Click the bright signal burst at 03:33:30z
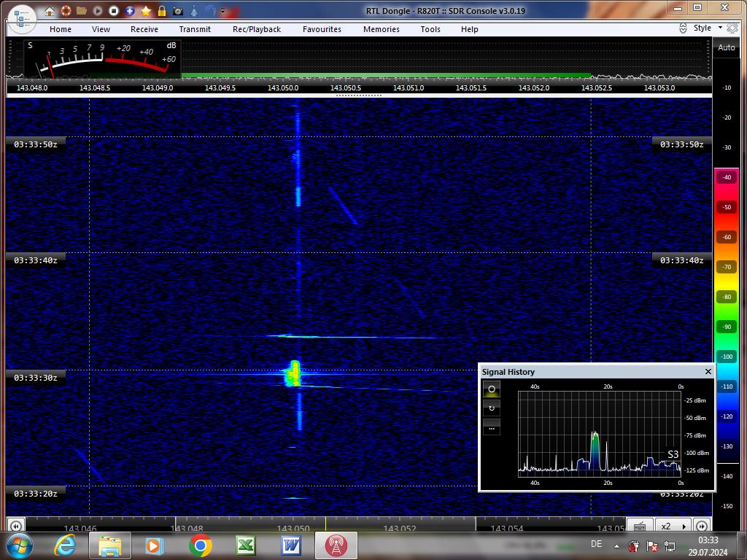Screen dimensions: 747x560 (x=293, y=373)
